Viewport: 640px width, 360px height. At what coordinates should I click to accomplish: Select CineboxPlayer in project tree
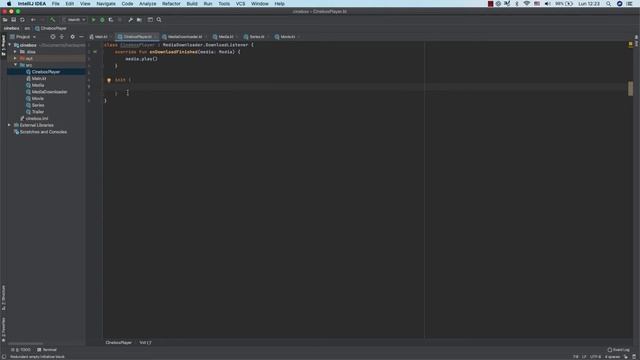point(46,72)
